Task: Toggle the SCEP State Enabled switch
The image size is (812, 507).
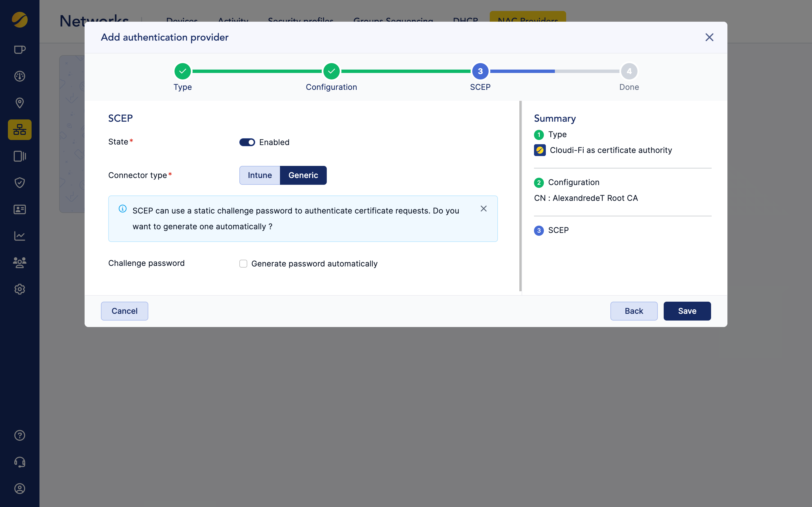Action: pos(247,142)
